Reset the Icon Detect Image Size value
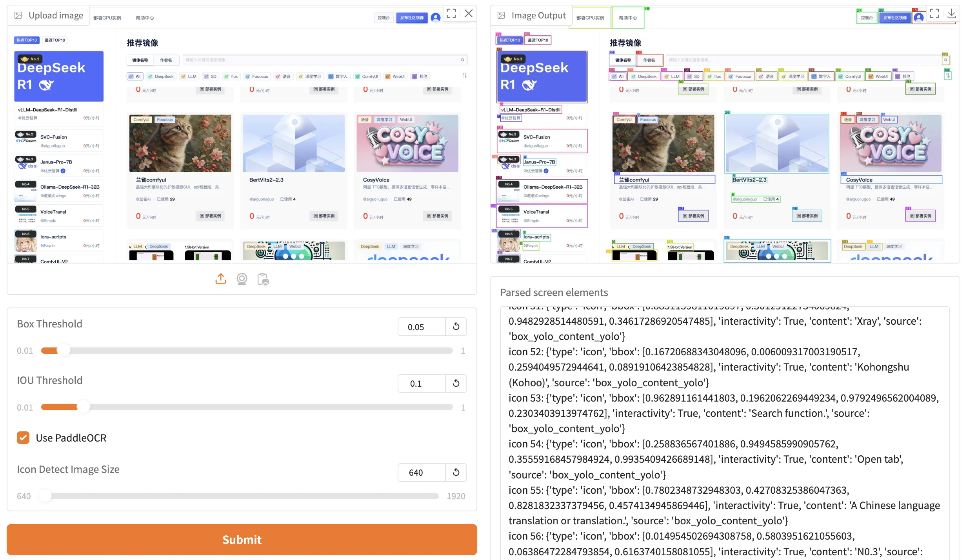Viewport: 967px width, 560px height. pyautogui.click(x=456, y=472)
